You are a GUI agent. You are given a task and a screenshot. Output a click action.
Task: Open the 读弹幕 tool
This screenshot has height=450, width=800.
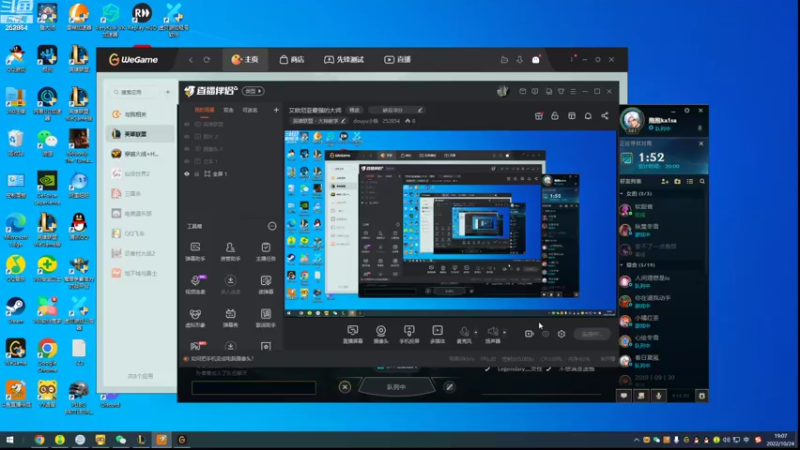coord(266,285)
